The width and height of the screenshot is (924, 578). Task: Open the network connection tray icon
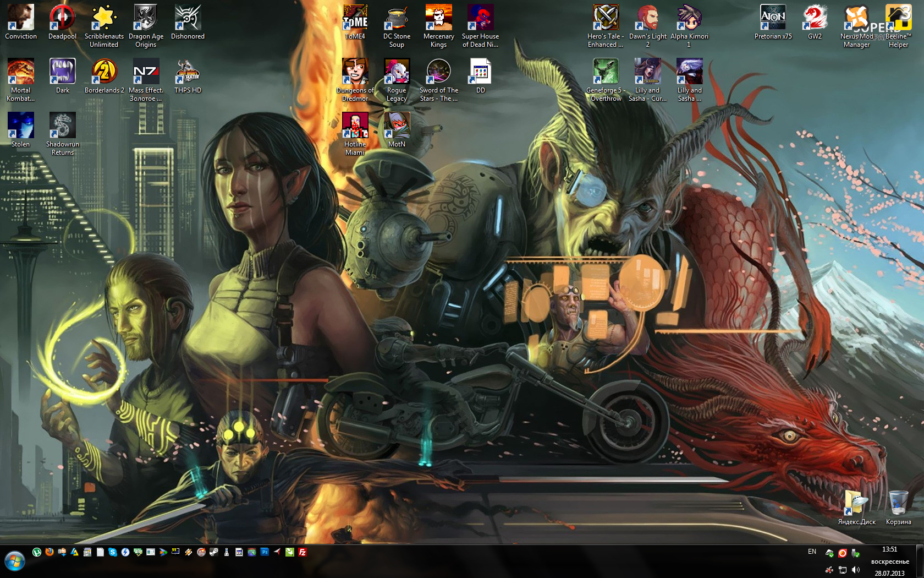[843, 570]
